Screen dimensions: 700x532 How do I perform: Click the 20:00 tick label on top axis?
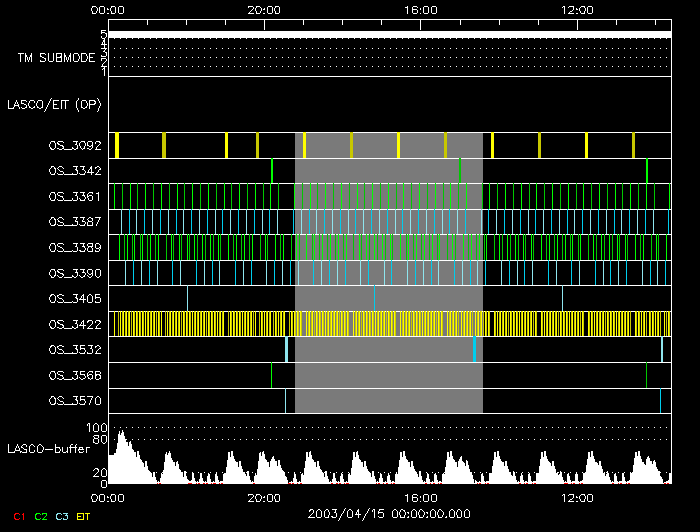(264, 9)
